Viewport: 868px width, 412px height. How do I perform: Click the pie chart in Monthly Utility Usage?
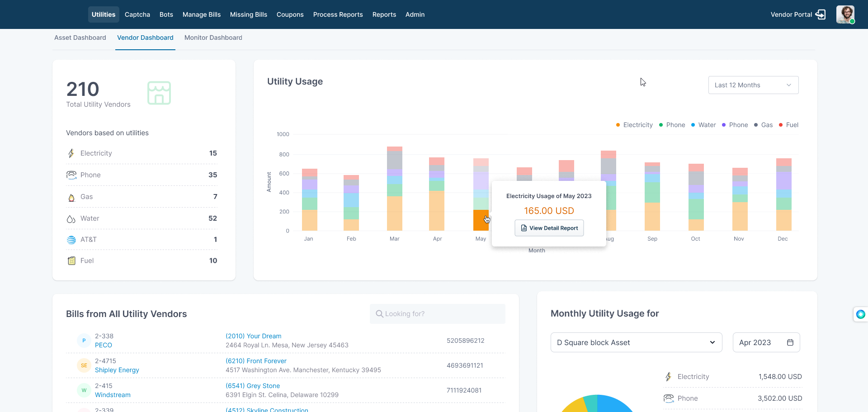tap(597, 403)
